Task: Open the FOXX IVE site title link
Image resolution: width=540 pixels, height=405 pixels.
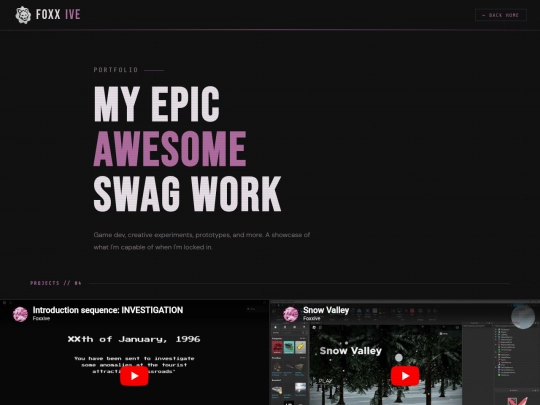Action: click(58, 14)
